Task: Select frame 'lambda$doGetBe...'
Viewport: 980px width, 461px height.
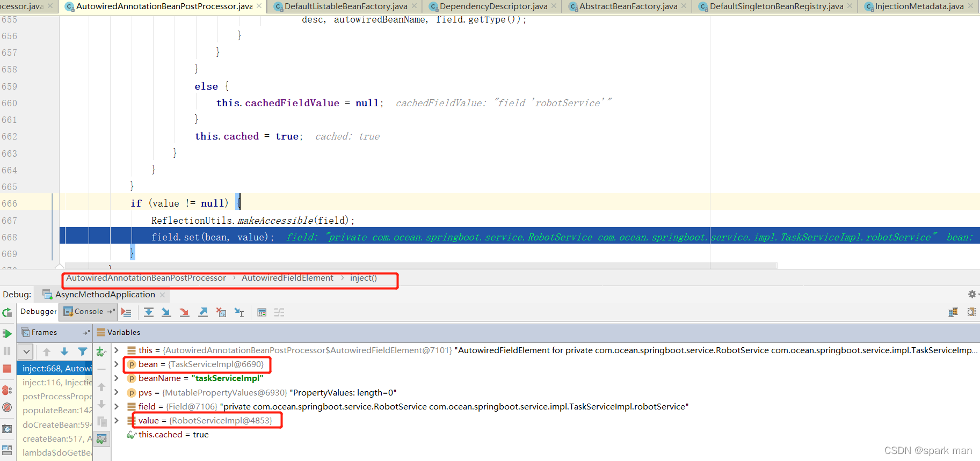Action: click(x=54, y=452)
